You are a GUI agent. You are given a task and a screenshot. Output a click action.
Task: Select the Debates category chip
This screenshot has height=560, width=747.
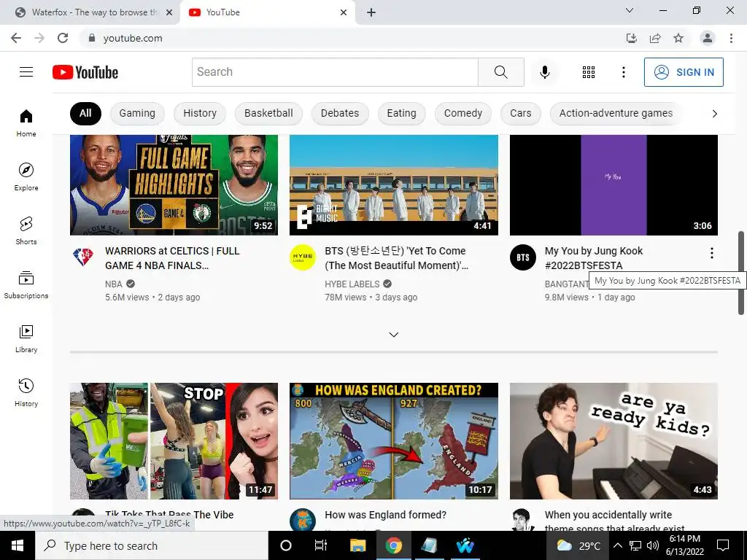340,113
